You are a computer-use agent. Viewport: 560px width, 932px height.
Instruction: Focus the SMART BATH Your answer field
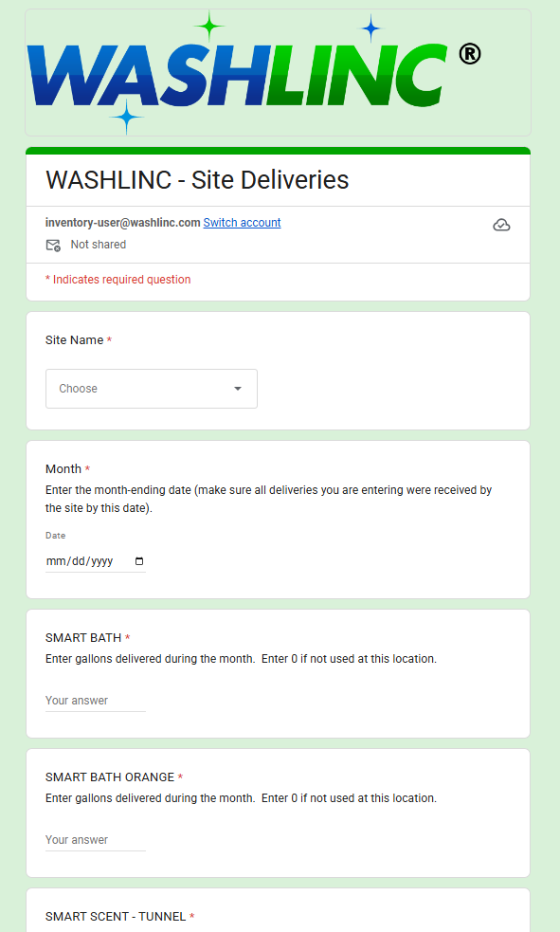pyautogui.click(x=96, y=701)
